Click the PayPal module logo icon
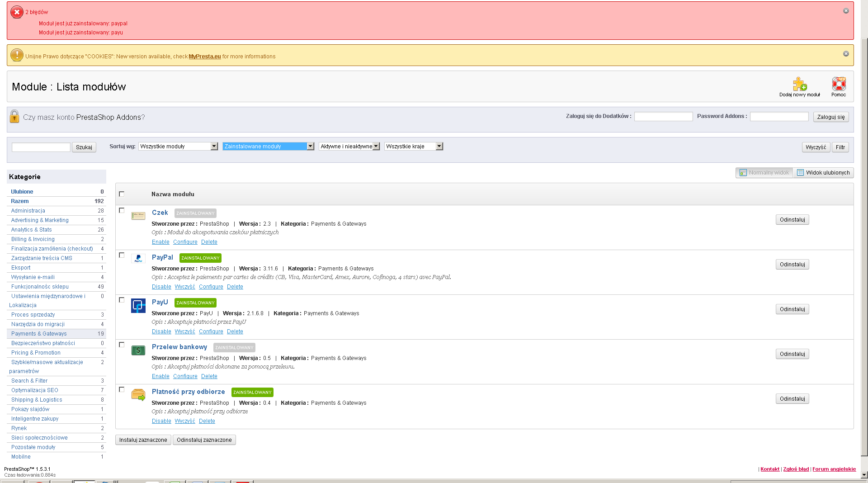The height and width of the screenshot is (483, 868). pyautogui.click(x=138, y=258)
